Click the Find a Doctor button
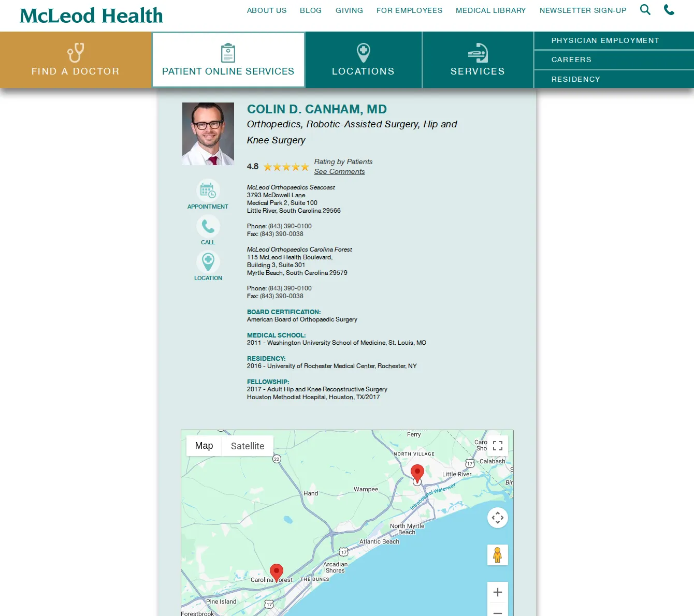 coord(76,60)
